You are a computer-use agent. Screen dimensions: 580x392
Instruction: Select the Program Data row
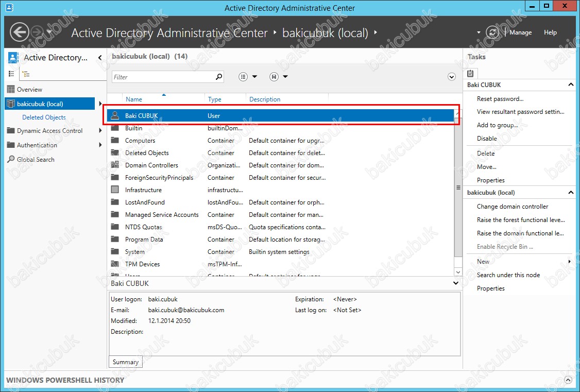click(x=281, y=239)
